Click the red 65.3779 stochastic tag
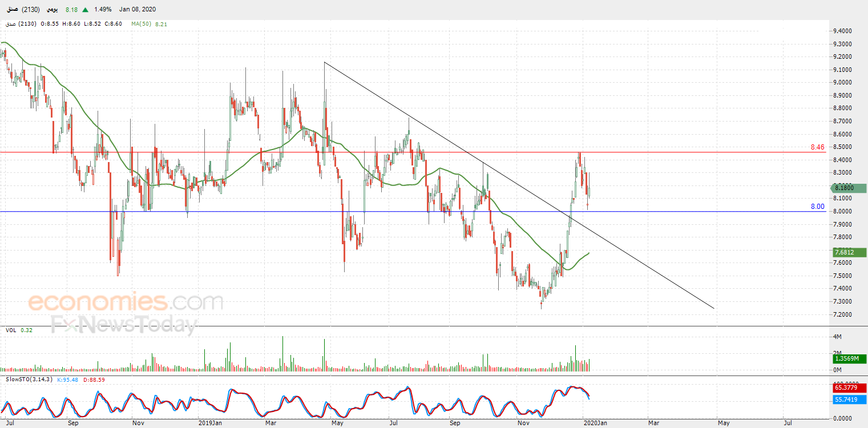 tap(850, 387)
